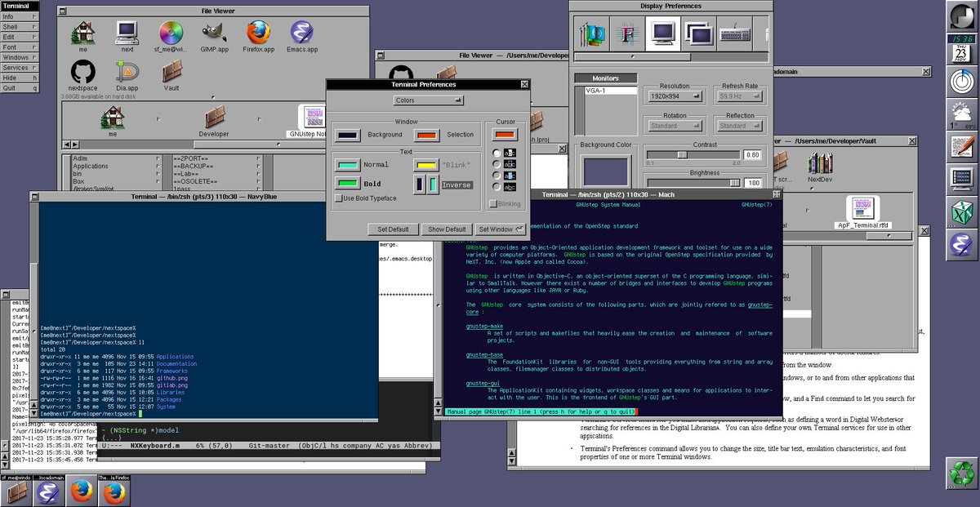Open the Font preferences icon
980x507 pixels.
tap(628, 34)
